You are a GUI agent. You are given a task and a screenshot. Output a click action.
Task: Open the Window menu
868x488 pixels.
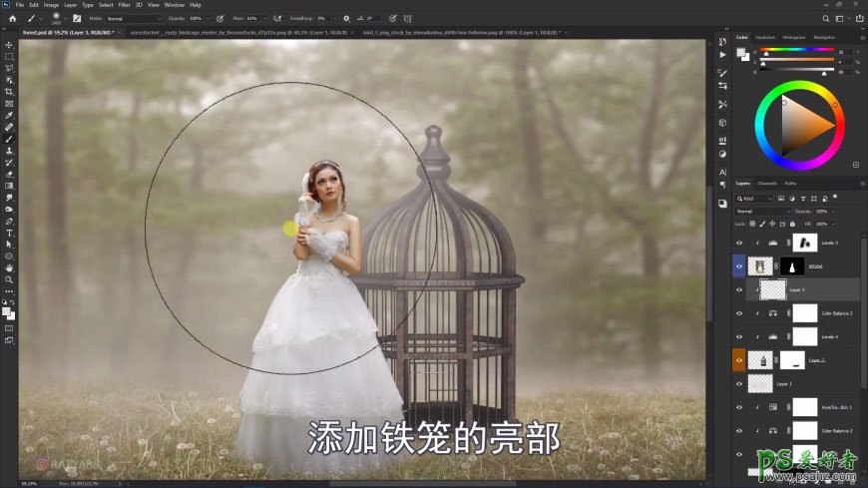pyautogui.click(x=175, y=4)
